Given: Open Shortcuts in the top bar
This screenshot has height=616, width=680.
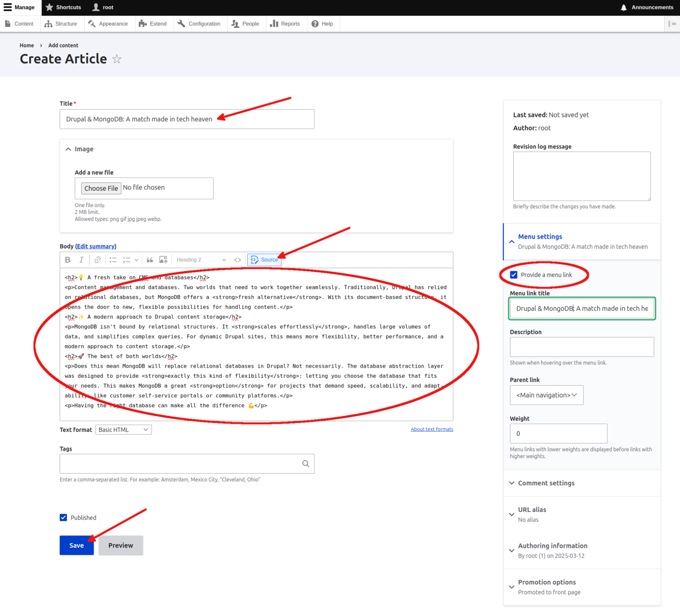Looking at the screenshot, I should pos(63,7).
